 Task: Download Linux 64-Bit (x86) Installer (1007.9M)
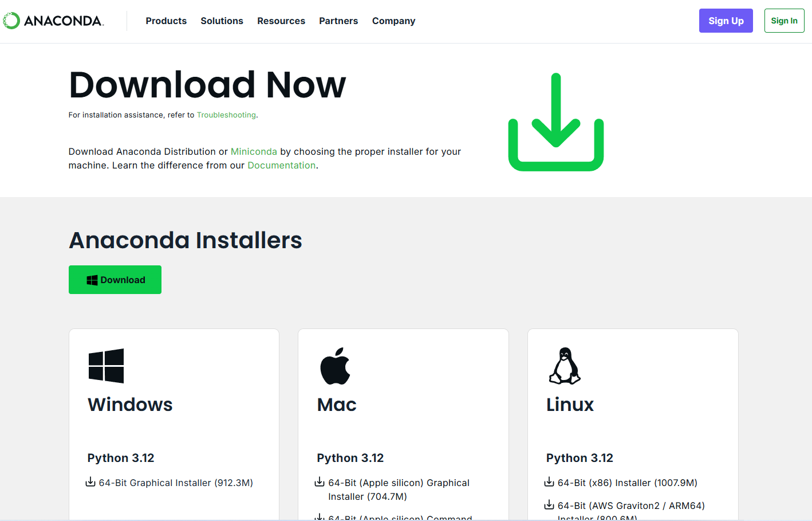[628, 483]
